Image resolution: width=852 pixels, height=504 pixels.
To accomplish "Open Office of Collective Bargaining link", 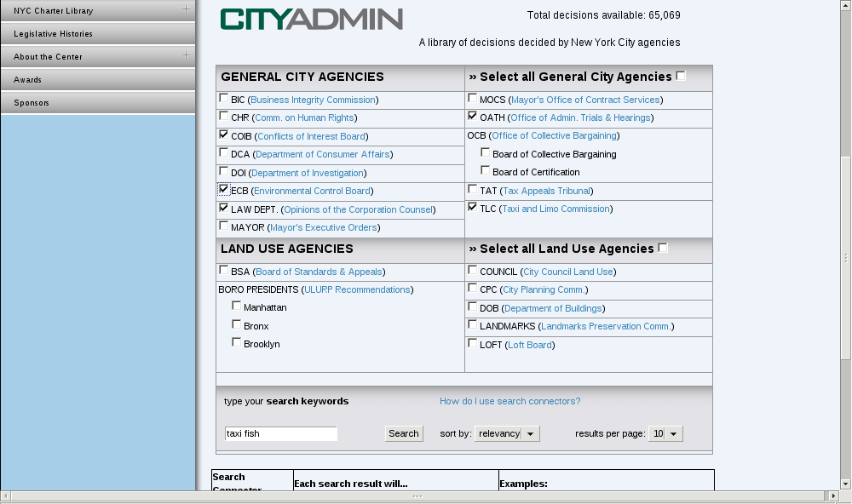I will (555, 135).
